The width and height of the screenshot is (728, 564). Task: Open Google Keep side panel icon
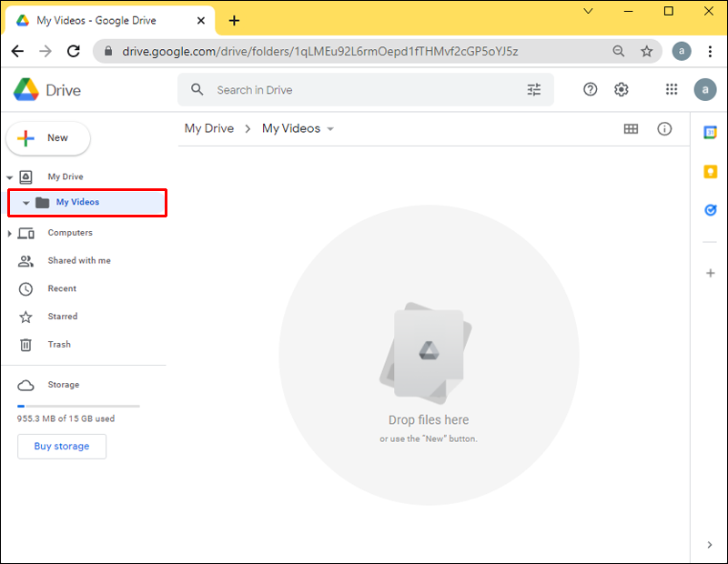tap(711, 171)
